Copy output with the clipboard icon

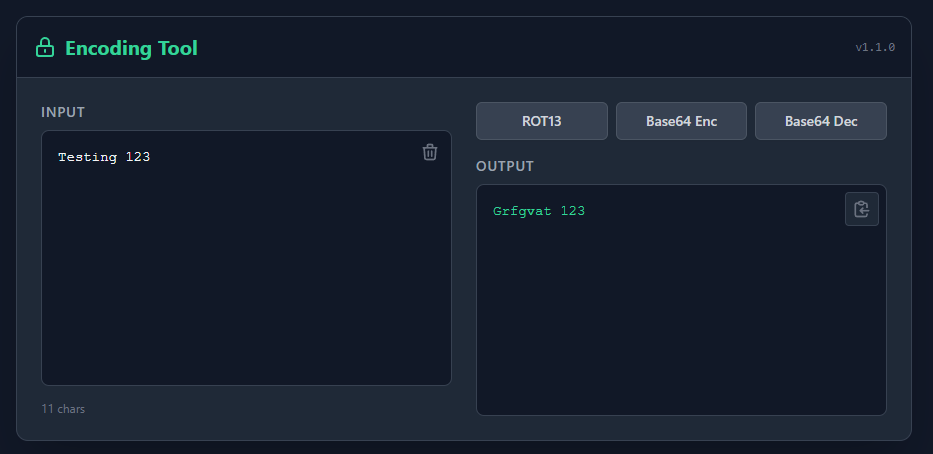click(861, 209)
